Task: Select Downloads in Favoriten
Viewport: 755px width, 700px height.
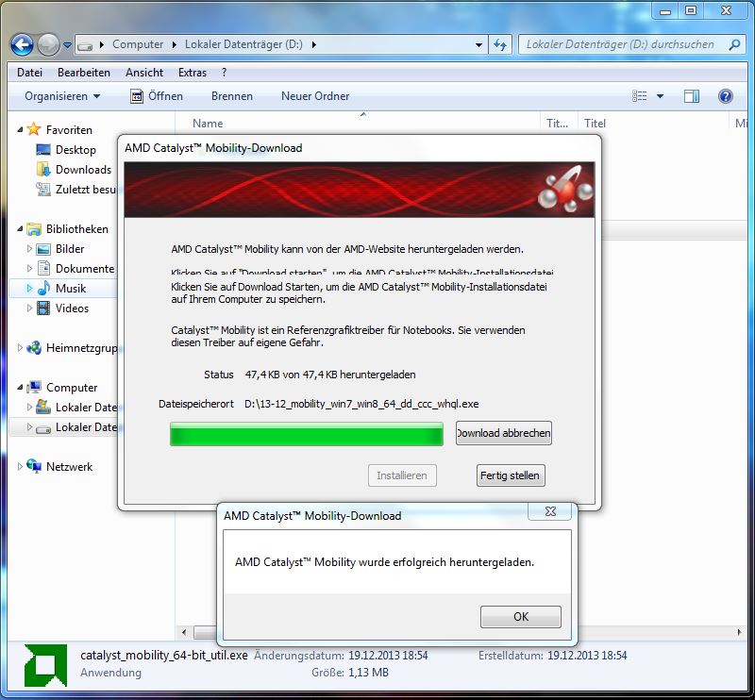Action: click(x=83, y=170)
